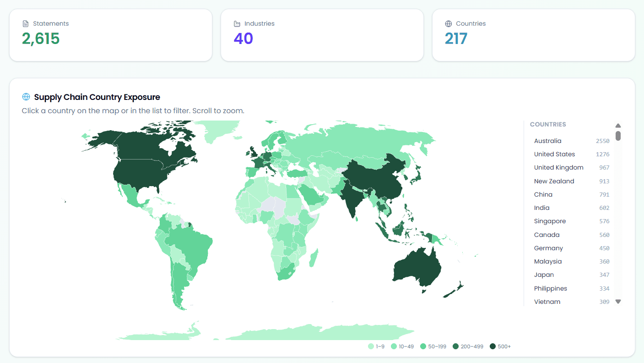
Task: Click the Countries globe icon
Action: (x=449, y=24)
